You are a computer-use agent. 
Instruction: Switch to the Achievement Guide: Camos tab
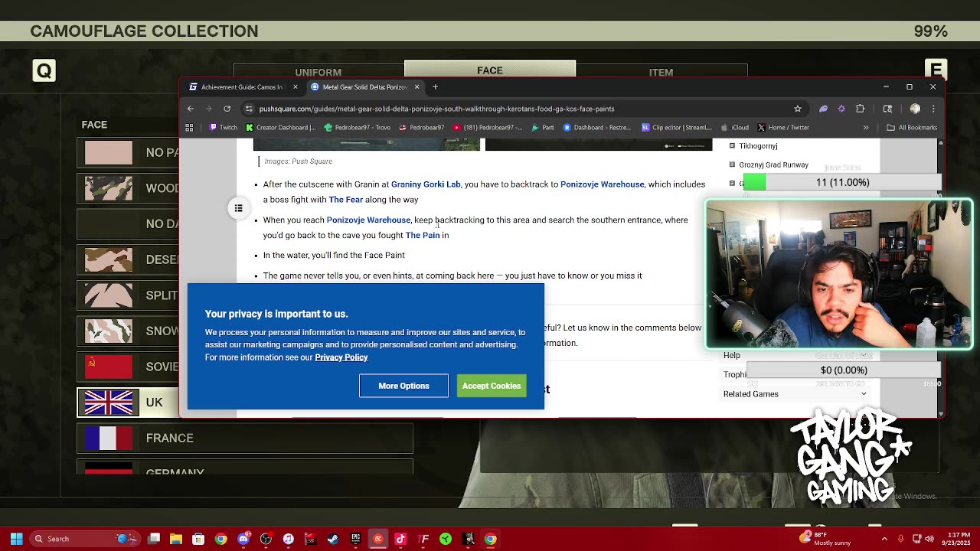242,87
